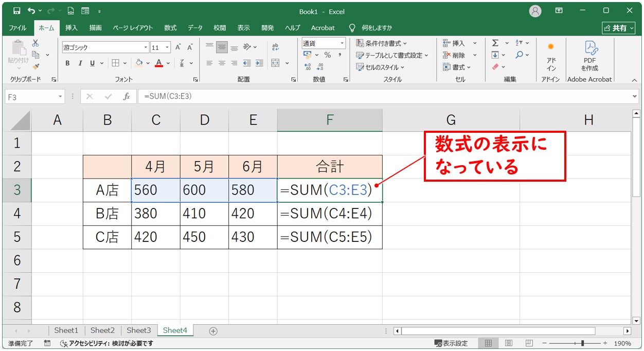
Task: Switch to Page Layout view in status bar
Action: [x=508, y=343]
